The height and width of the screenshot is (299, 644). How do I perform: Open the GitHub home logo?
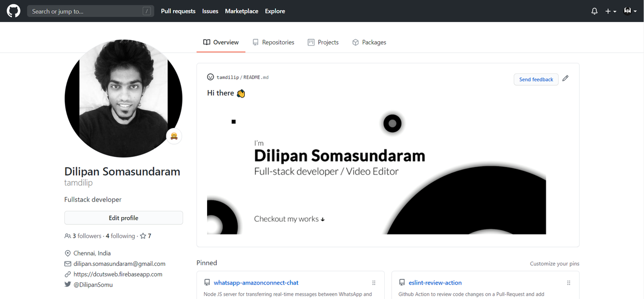pyautogui.click(x=13, y=11)
